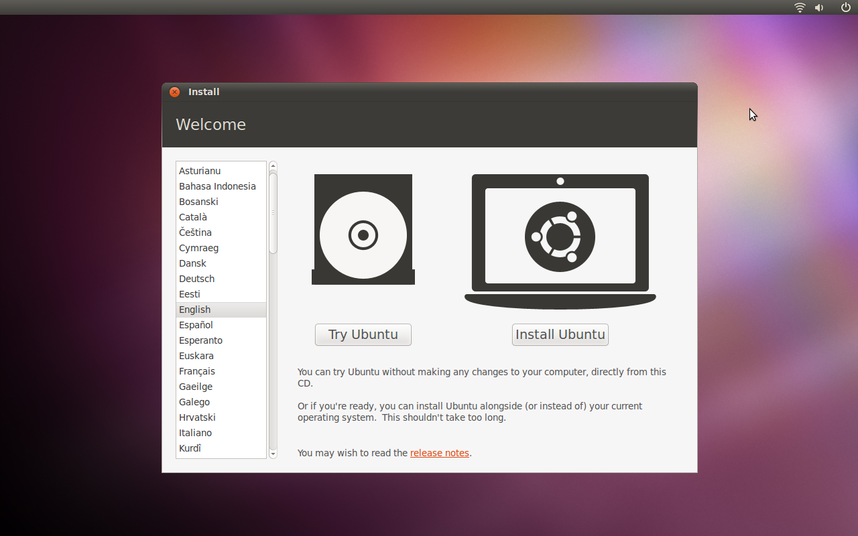Select Asturianu language

tap(221, 171)
